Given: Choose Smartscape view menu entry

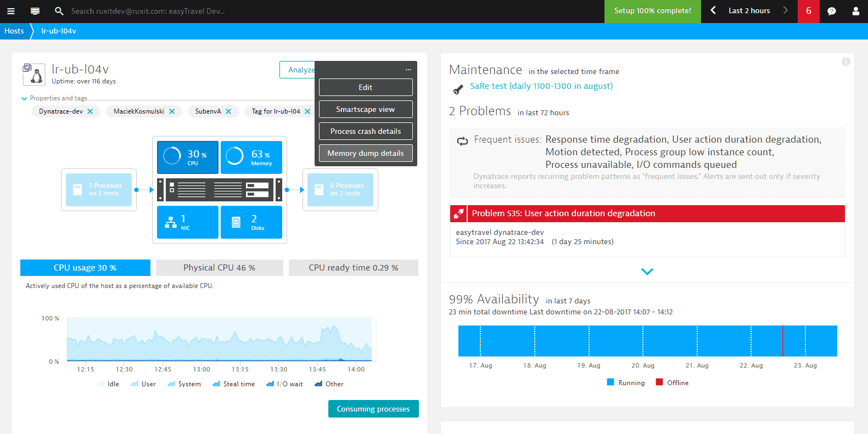Looking at the screenshot, I should pos(366,109).
